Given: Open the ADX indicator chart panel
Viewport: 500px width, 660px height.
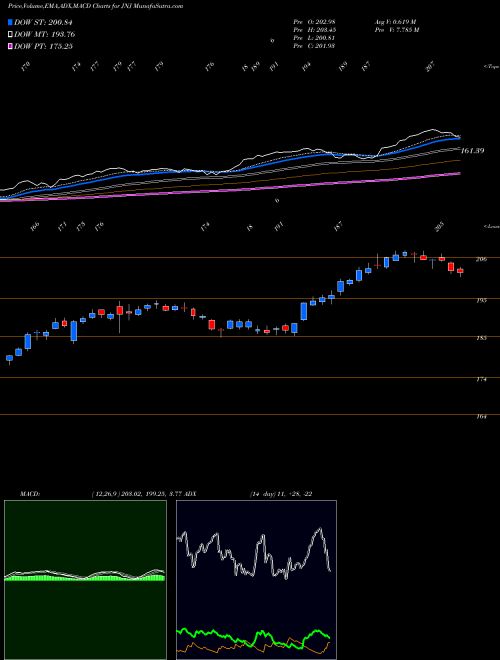Looking at the screenshot, I should click(x=256, y=580).
